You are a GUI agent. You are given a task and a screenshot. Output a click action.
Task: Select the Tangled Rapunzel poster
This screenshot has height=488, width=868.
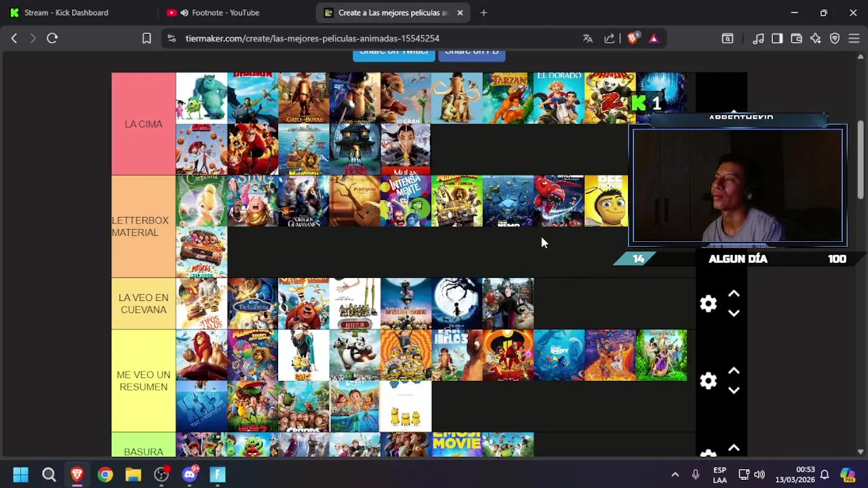(661, 355)
